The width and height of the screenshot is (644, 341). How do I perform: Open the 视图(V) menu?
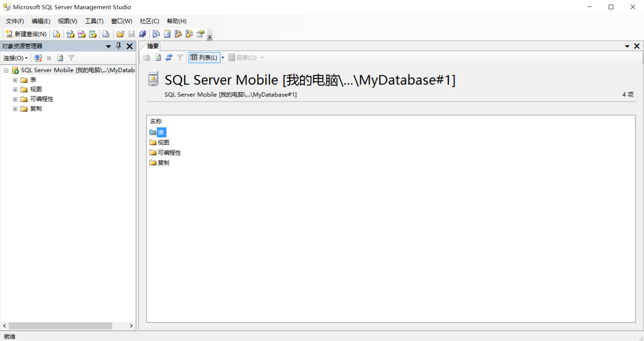coord(68,21)
